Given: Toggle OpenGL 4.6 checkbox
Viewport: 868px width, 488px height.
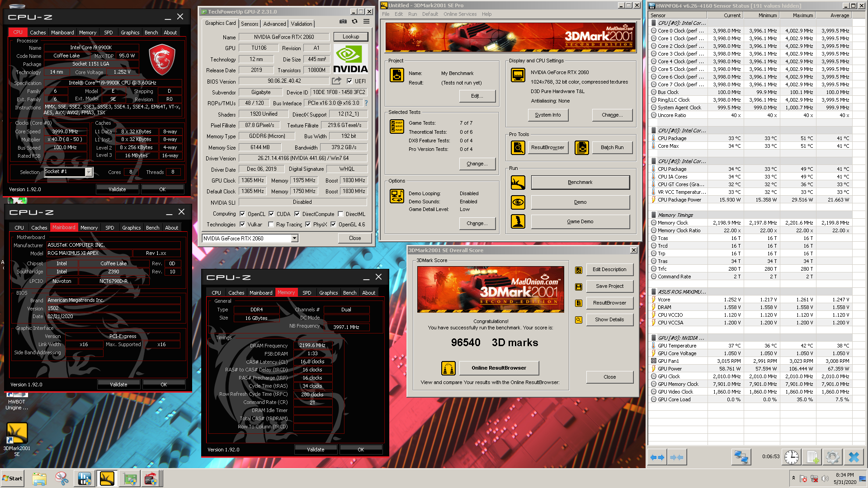Looking at the screenshot, I should tap(333, 225).
